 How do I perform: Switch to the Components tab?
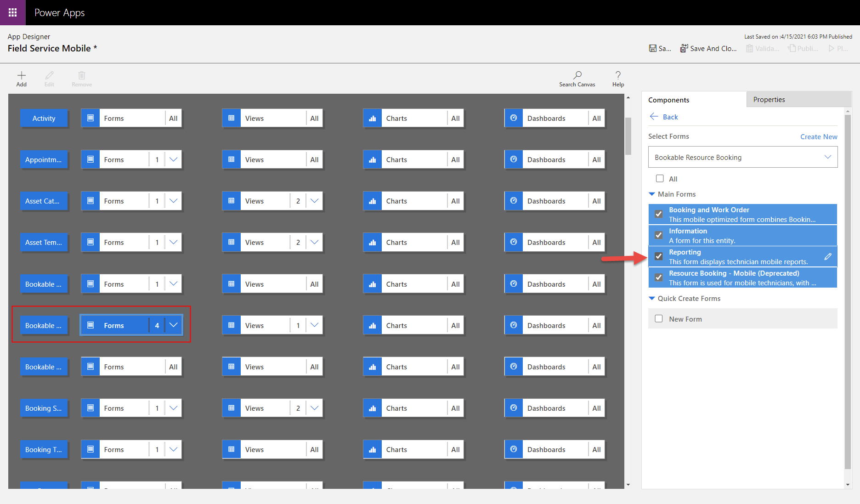point(694,100)
